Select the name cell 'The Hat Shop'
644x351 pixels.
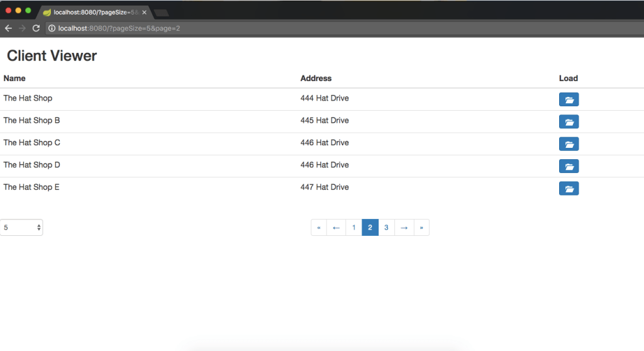(28, 98)
